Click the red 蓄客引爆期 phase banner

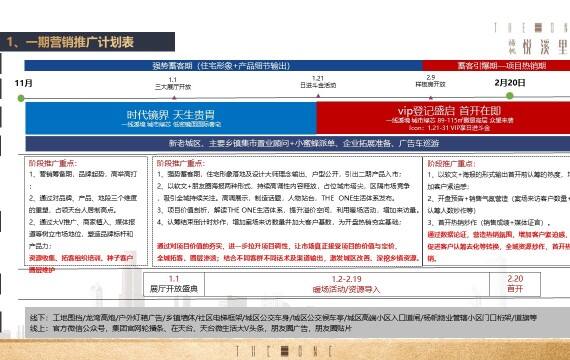pos(496,66)
